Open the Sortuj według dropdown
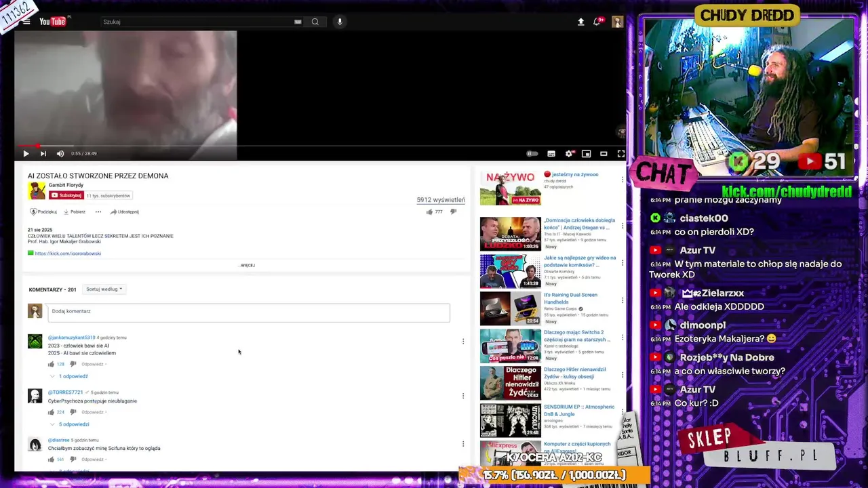Image resolution: width=868 pixels, height=488 pixels. 104,289
